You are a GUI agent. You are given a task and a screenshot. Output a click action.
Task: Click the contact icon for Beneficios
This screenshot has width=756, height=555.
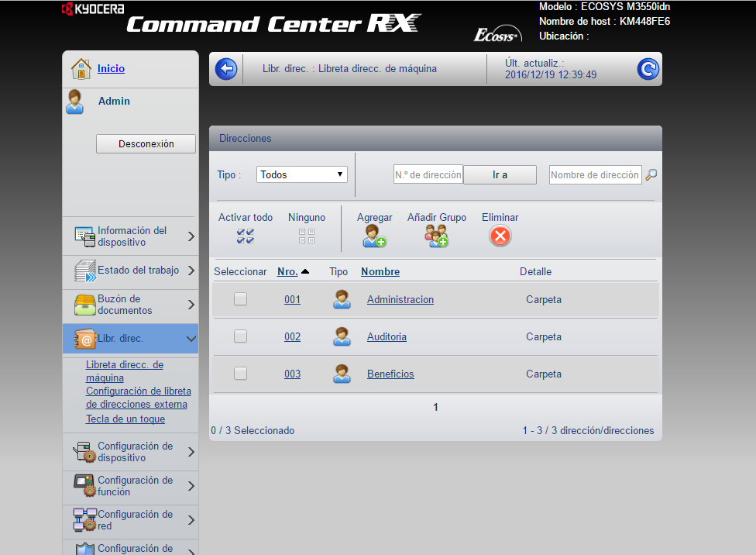(342, 374)
